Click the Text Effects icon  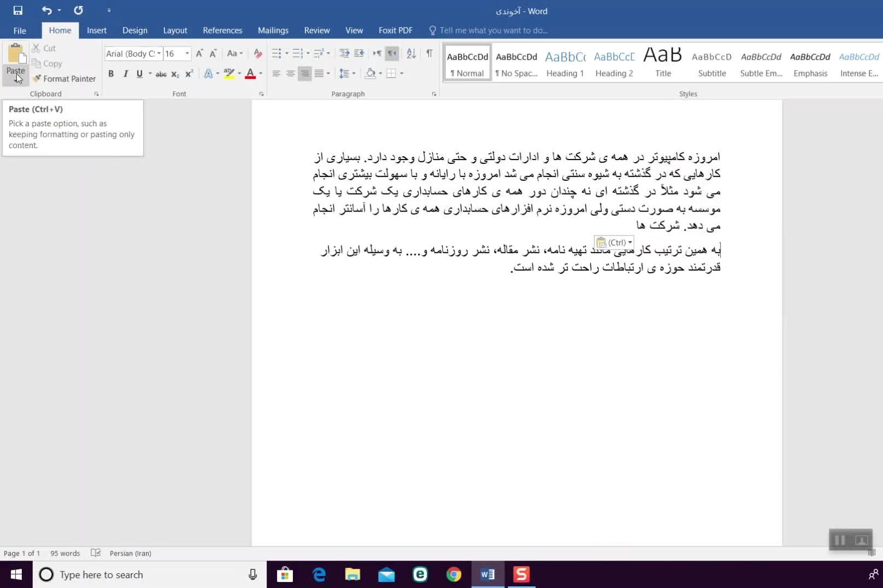click(x=208, y=73)
